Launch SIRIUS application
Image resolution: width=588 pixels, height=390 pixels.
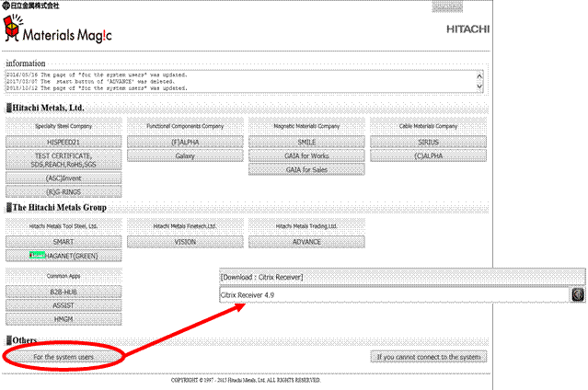pos(429,143)
